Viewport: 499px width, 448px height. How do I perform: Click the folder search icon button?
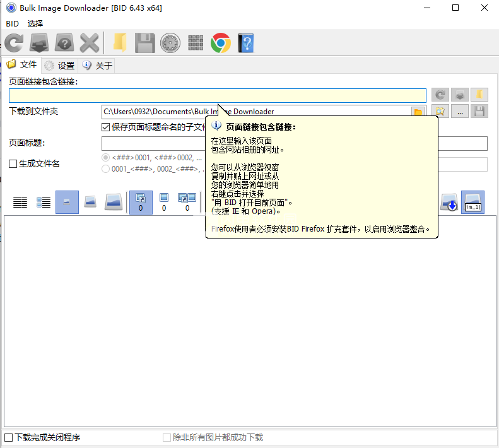click(x=440, y=111)
